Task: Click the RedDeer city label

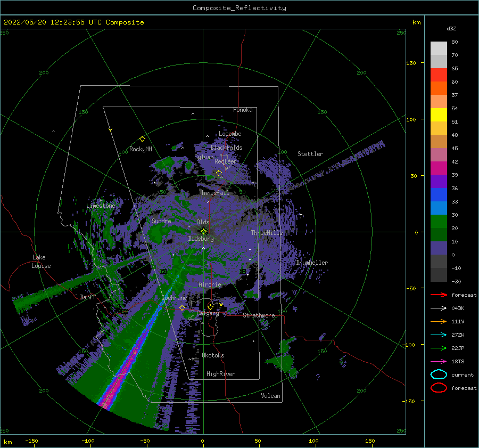Action: 226,161
